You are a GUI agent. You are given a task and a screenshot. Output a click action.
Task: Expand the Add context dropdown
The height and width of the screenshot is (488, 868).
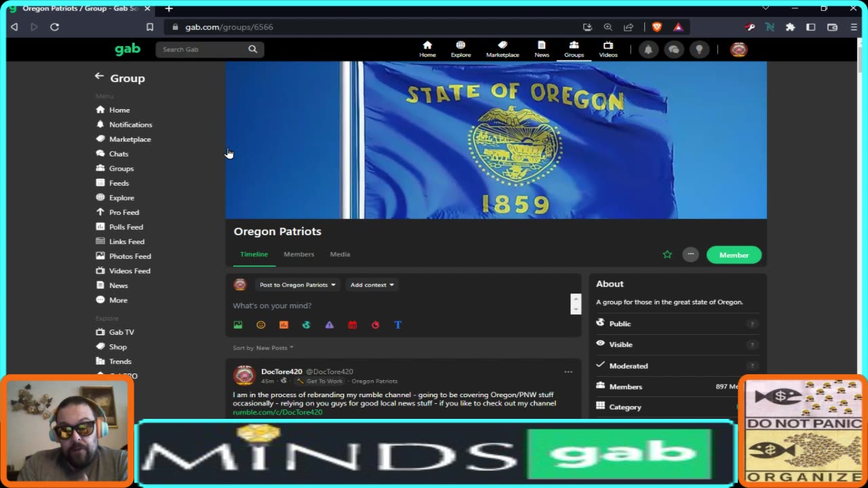tap(372, 285)
